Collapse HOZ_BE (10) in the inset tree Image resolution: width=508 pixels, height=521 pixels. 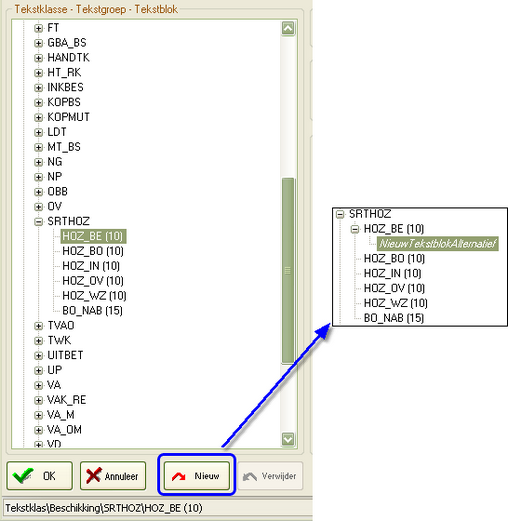click(355, 229)
